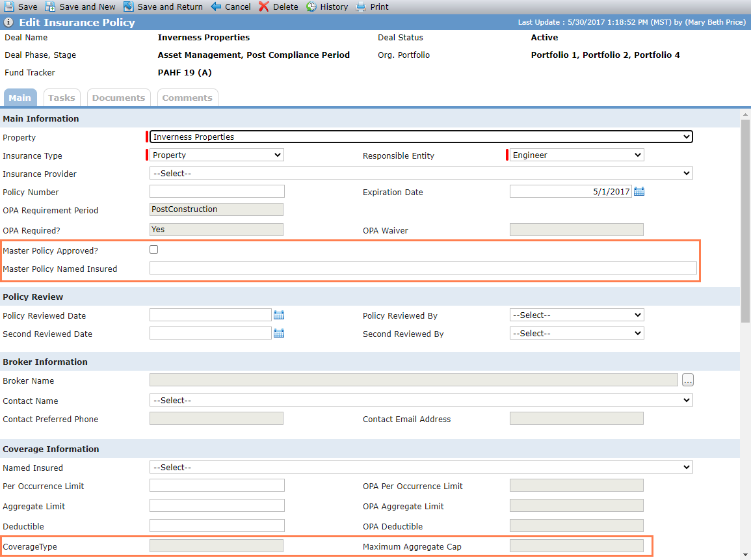Open calendar for Policy Reviewed Date
This screenshot has height=560, width=751.
click(x=279, y=315)
